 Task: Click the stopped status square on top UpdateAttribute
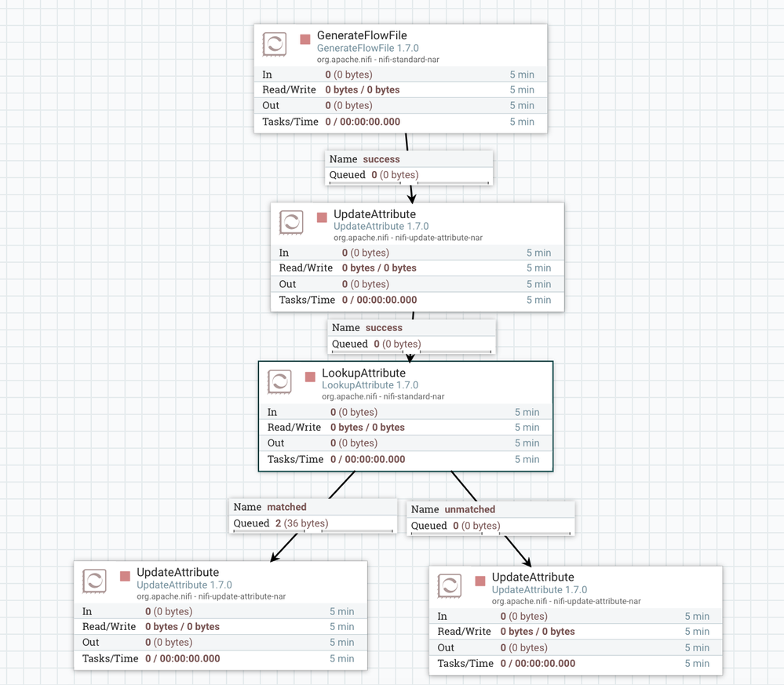(322, 217)
